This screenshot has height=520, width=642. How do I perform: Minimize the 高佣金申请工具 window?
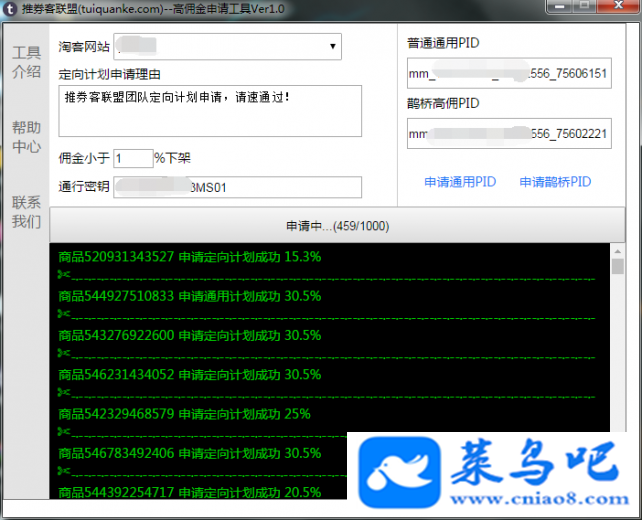pos(560,7)
